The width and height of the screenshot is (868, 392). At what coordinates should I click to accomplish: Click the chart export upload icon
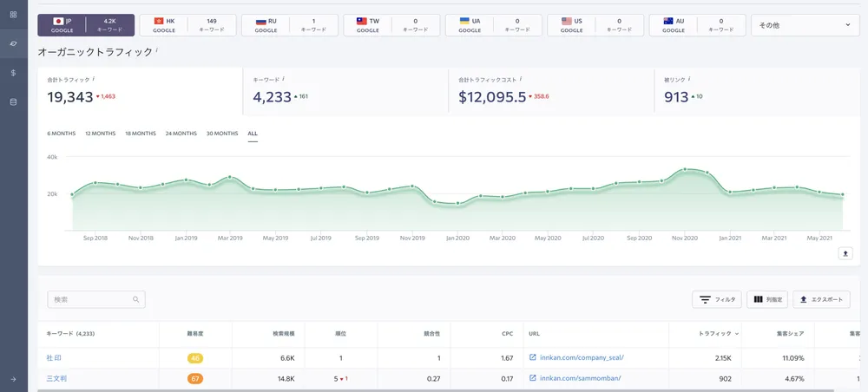click(845, 253)
